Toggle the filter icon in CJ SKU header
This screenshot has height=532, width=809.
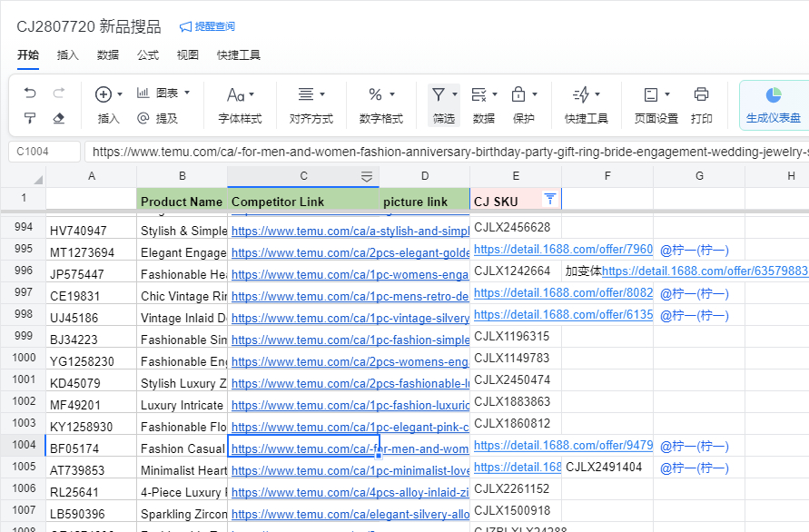click(x=549, y=199)
